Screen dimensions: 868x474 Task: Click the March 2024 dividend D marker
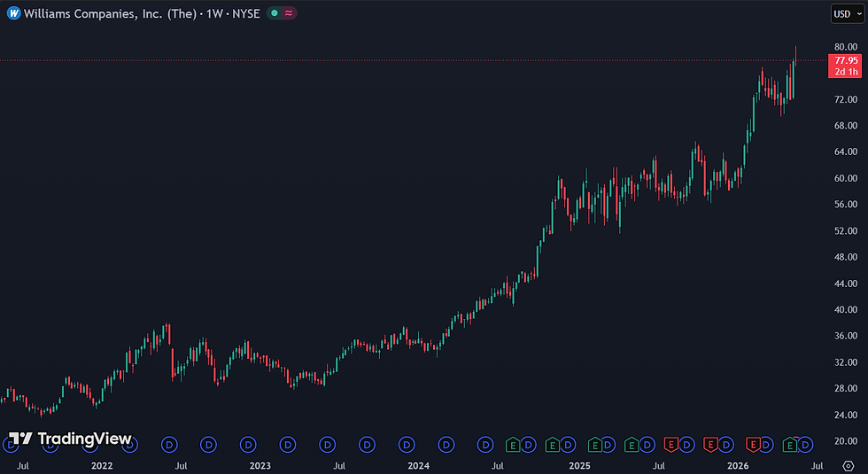446,444
